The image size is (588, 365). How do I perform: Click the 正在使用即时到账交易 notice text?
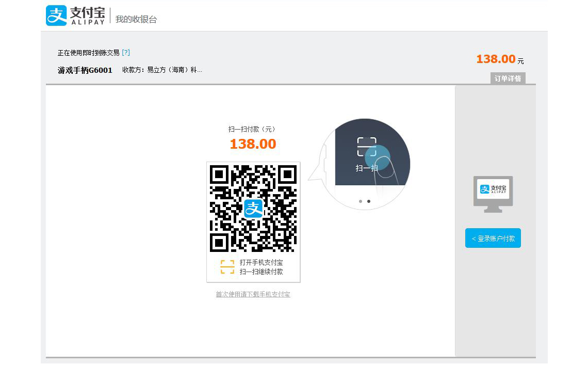[89, 53]
